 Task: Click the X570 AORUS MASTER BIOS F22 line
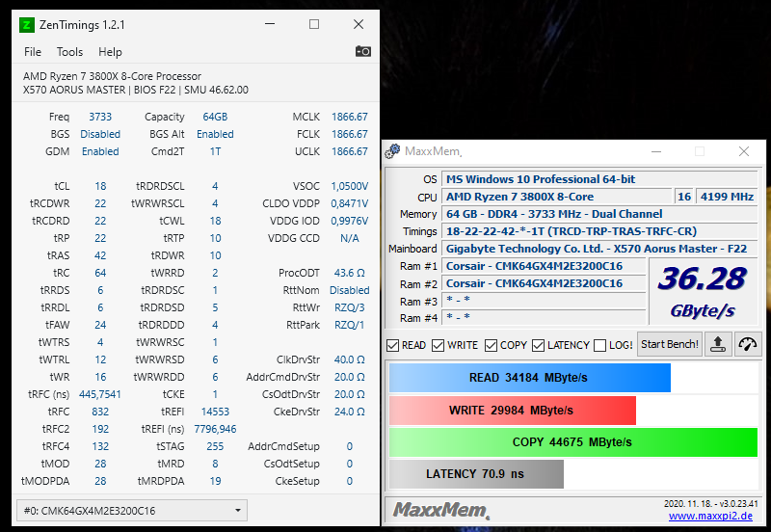point(136,90)
